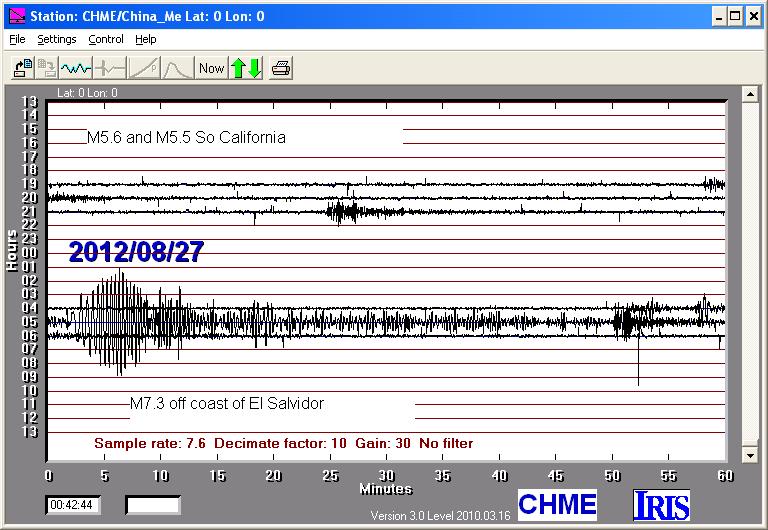Click the CHME station logo
Image resolution: width=768 pixels, height=530 pixels.
pyautogui.click(x=557, y=504)
